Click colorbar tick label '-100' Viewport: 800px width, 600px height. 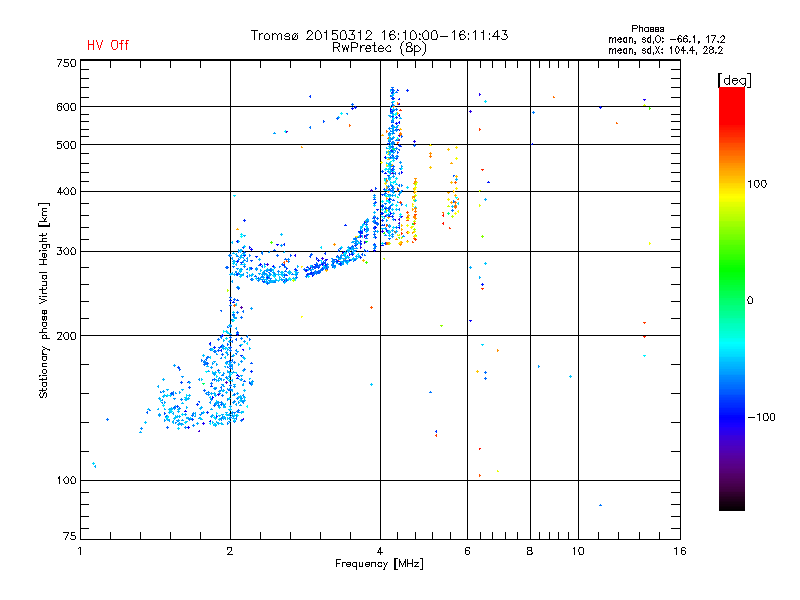coord(762,417)
